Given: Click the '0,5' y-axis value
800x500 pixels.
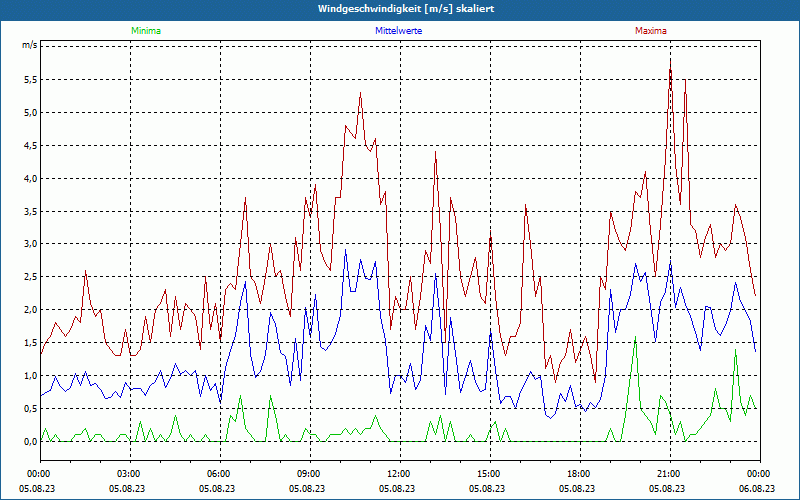Looking at the screenshot, I should click(x=32, y=409).
